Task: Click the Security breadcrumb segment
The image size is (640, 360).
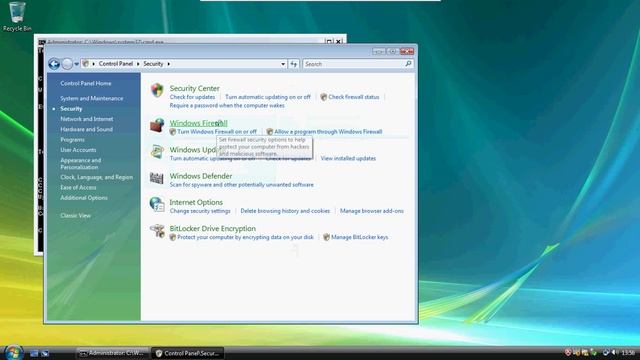Action: click(x=153, y=64)
